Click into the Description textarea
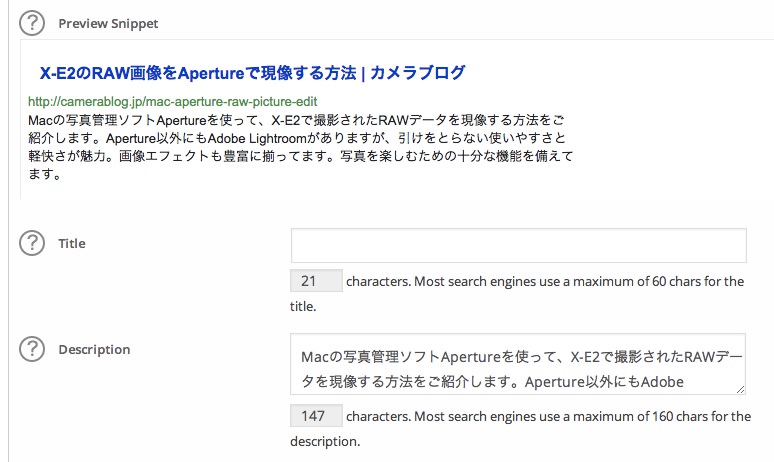Screen dimensions: 774x462 (x=518, y=364)
